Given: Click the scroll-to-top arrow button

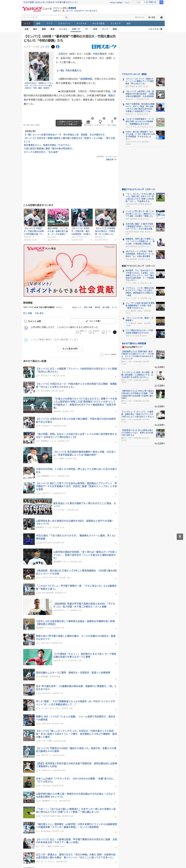Looking at the screenshot, I should point(180,537).
